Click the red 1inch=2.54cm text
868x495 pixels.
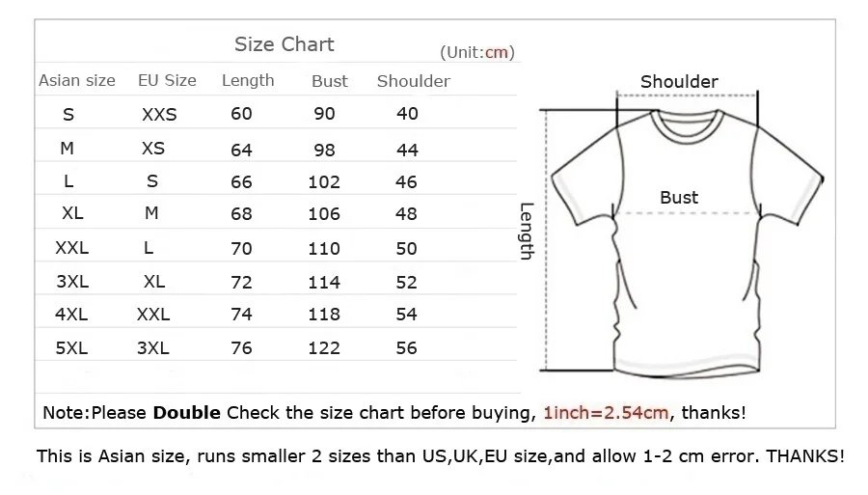tap(606, 413)
